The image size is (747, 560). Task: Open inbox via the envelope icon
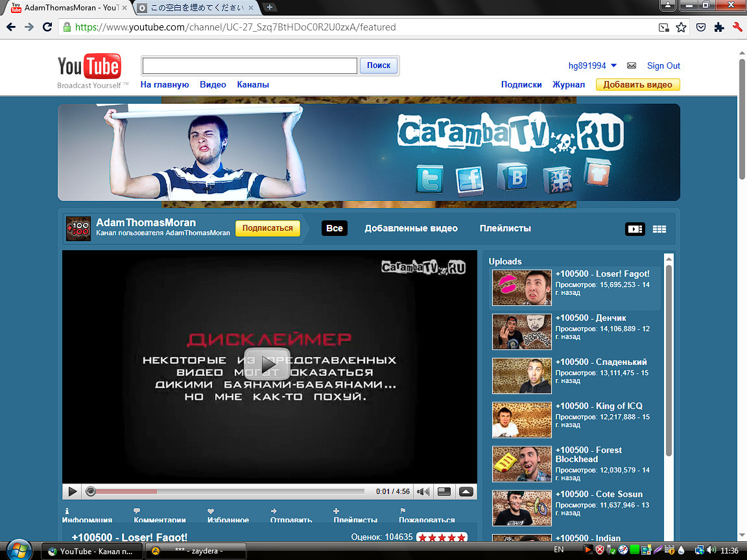(x=631, y=65)
